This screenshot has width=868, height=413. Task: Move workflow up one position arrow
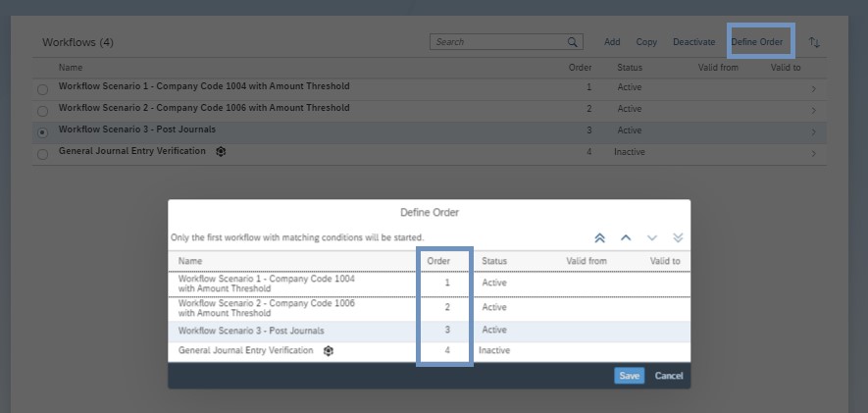click(x=626, y=238)
